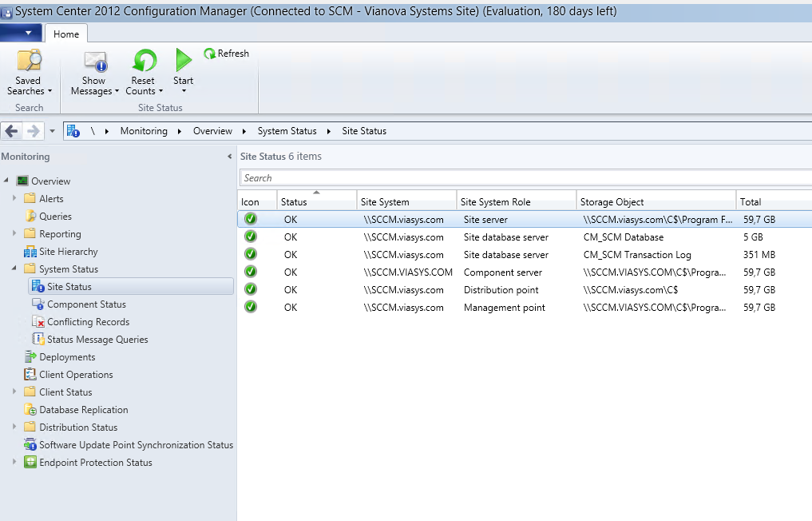
Task: Click green OK icon for Distribution point row
Action: pos(251,289)
